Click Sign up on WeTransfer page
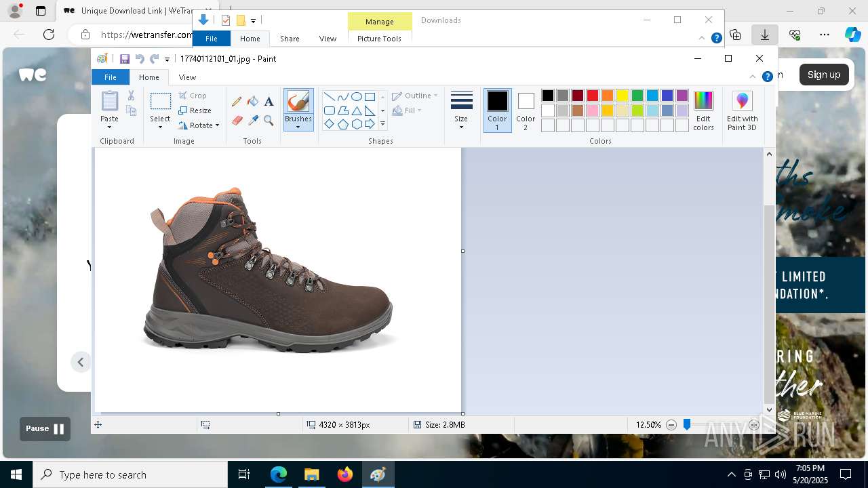868x488 pixels. (824, 75)
